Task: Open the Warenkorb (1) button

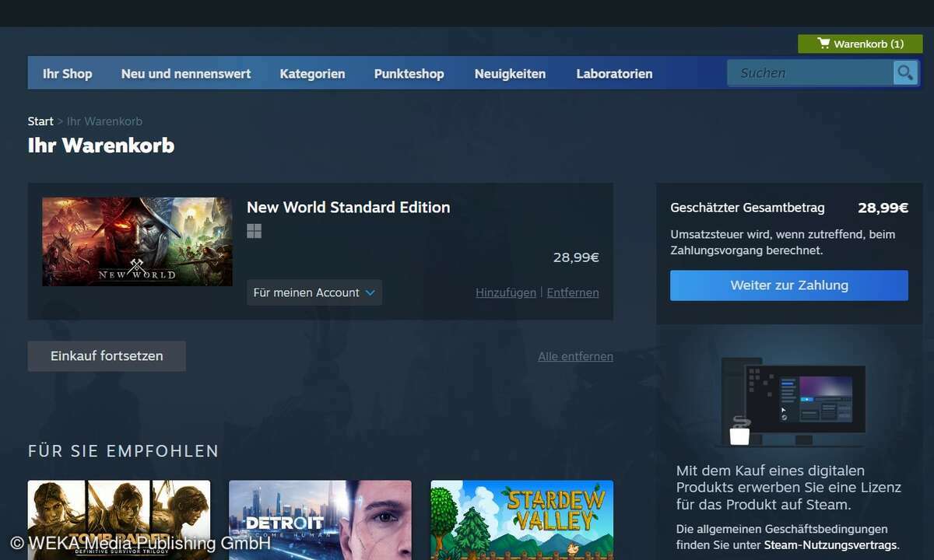Action: (x=860, y=44)
